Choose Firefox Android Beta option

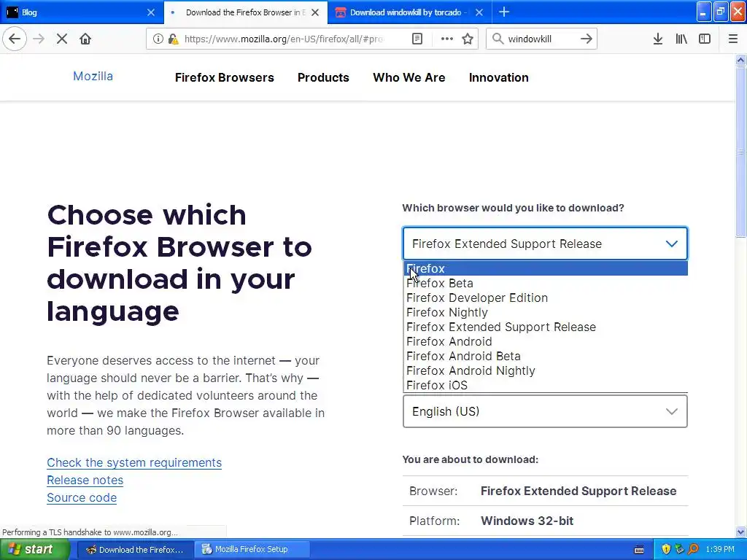point(546,356)
